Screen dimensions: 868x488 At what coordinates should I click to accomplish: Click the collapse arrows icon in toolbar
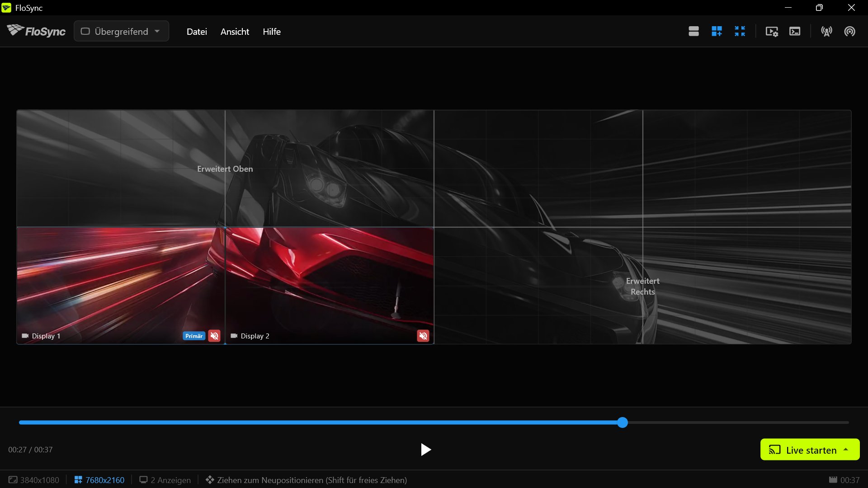740,31
